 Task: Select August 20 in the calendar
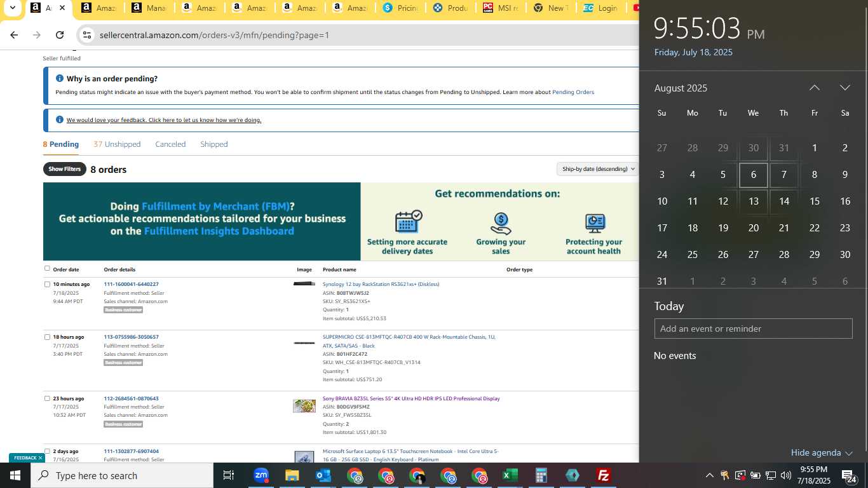753,227
